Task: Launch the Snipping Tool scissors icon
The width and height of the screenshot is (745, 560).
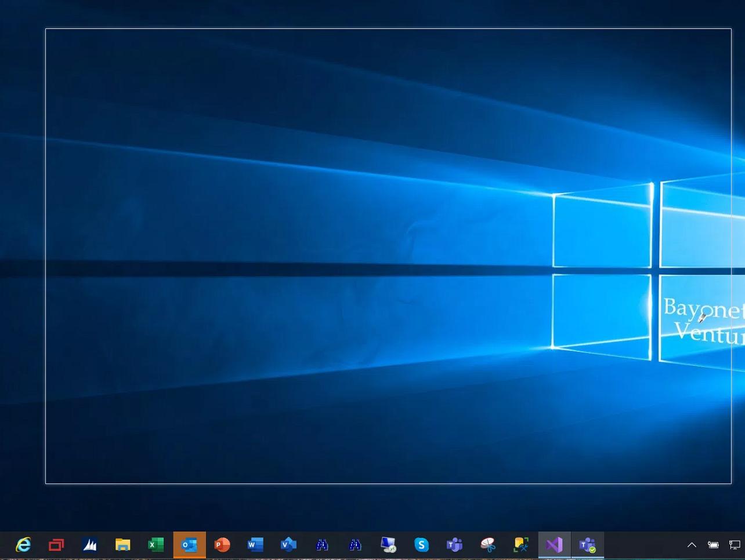Action: point(488,545)
